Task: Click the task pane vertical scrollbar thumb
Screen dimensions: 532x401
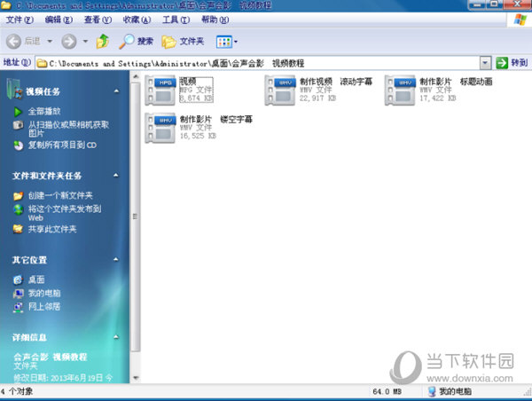Action: pos(136,216)
